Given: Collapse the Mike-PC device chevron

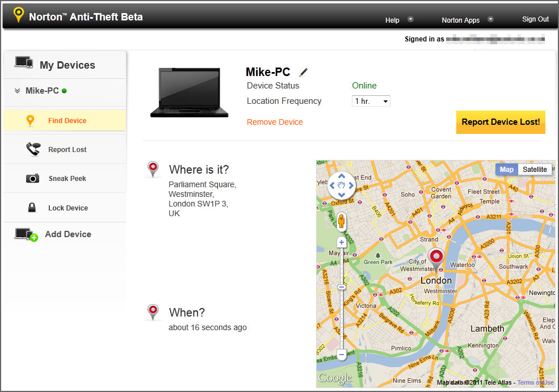Looking at the screenshot, I should pos(17,91).
